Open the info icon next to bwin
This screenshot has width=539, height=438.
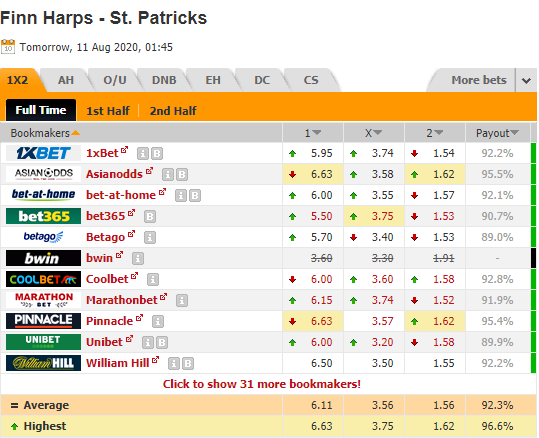click(138, 259)
